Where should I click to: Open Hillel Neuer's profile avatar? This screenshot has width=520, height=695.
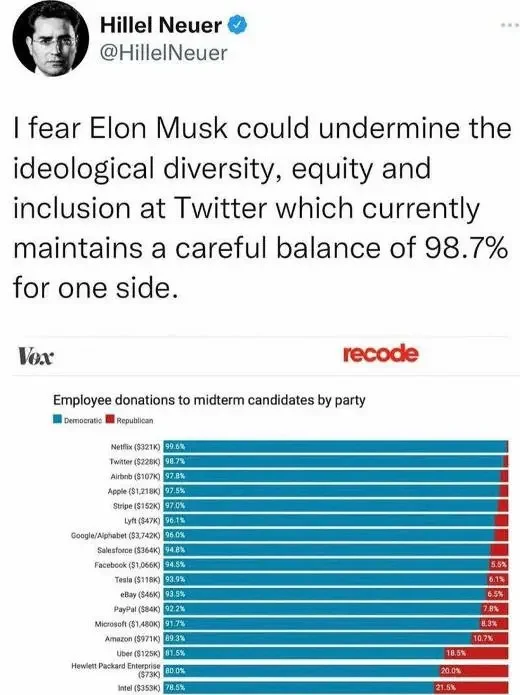tap(51, 39)
